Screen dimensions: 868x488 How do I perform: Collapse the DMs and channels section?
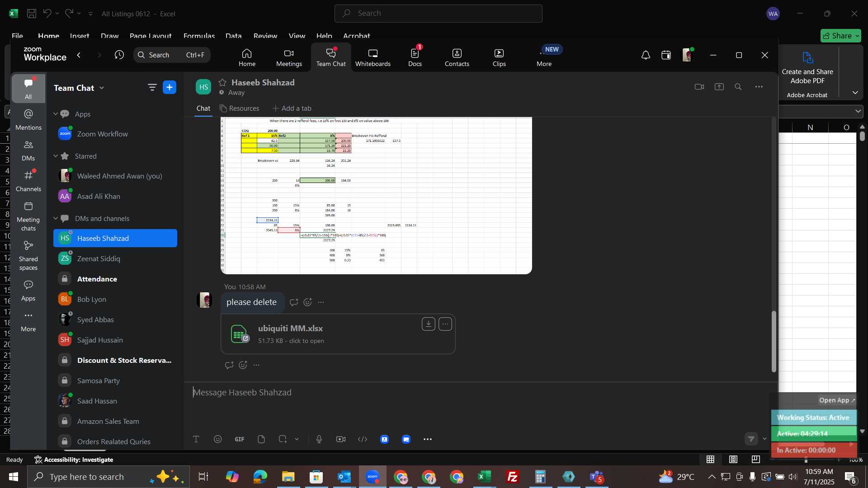tap(56, 218)
